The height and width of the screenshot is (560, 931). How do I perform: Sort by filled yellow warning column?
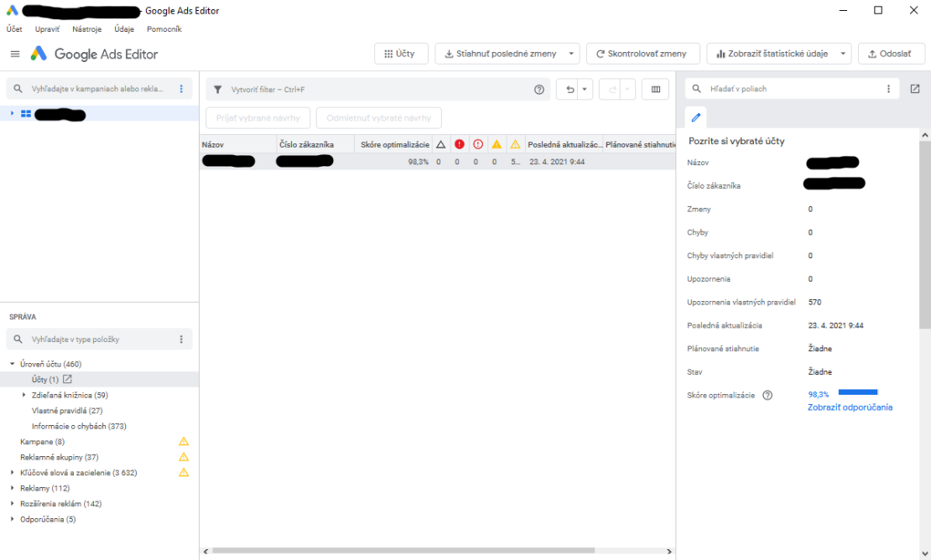[x=497, y=144]
